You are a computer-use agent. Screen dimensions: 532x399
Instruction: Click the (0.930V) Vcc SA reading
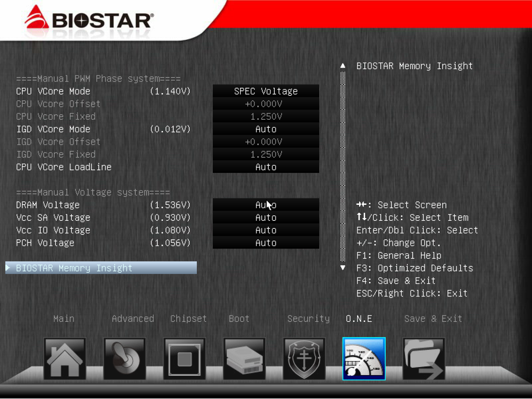(170, 217)
